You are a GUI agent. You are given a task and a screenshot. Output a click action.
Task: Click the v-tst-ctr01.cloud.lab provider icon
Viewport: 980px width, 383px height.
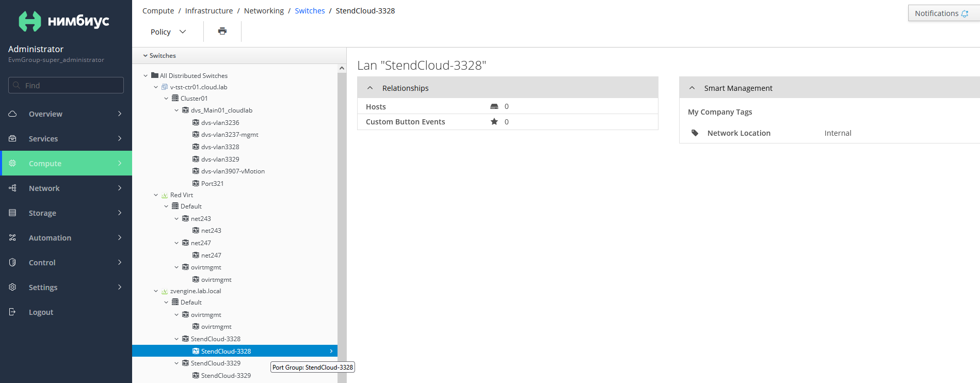click(165, 87)
